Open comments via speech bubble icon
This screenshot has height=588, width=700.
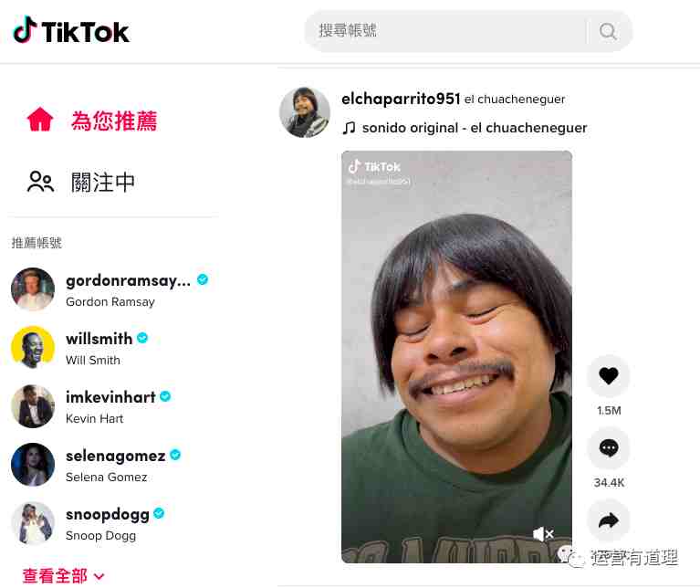coord(609,447)
